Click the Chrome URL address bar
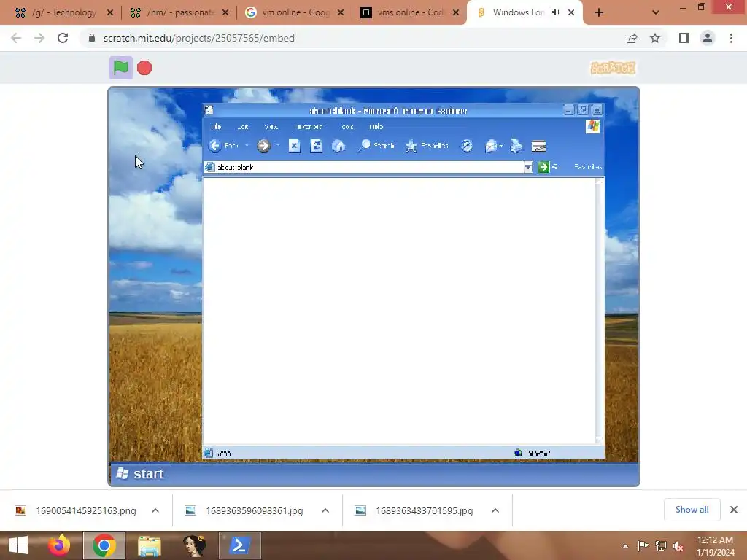The width and height of the screenshot is (747, 560). click(352, 38)
